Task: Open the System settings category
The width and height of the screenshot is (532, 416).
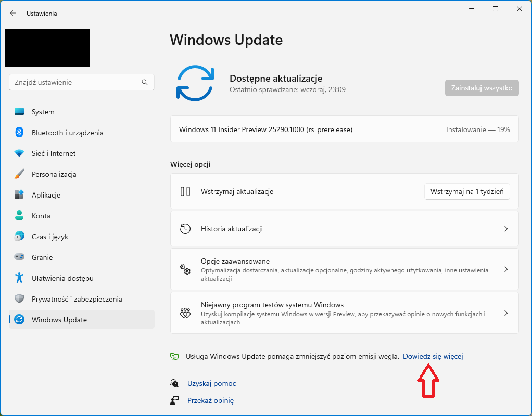Action: point(43,112)
